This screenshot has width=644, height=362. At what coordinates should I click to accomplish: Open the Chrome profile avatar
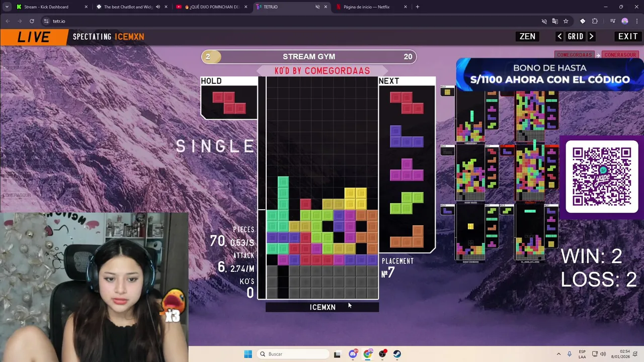(625, 21)
